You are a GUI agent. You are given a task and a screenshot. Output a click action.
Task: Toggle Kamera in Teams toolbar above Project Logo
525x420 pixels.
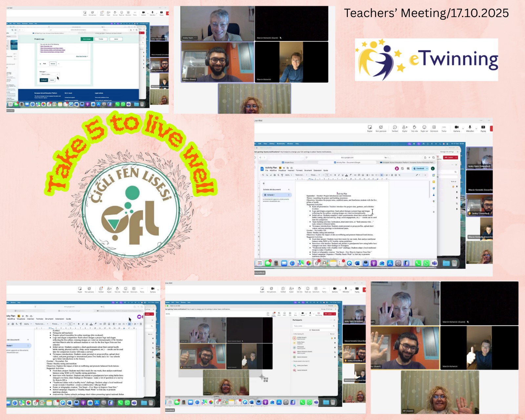pos(143,13)
